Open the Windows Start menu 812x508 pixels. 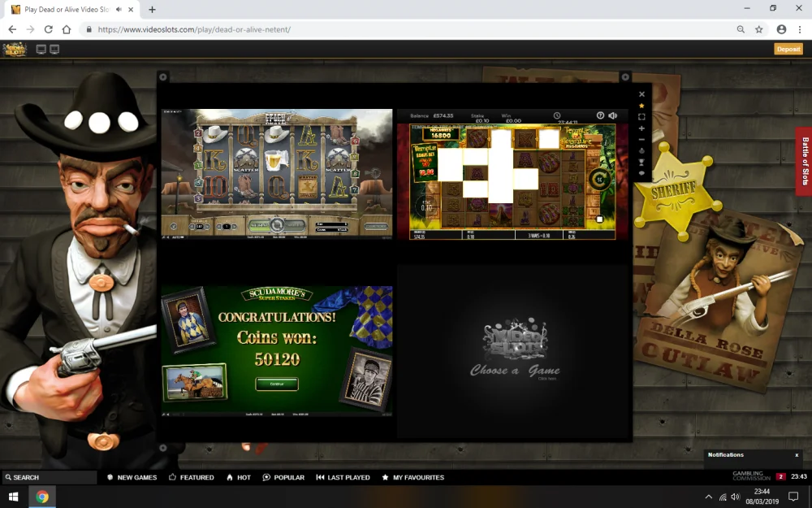click(14, 497)
